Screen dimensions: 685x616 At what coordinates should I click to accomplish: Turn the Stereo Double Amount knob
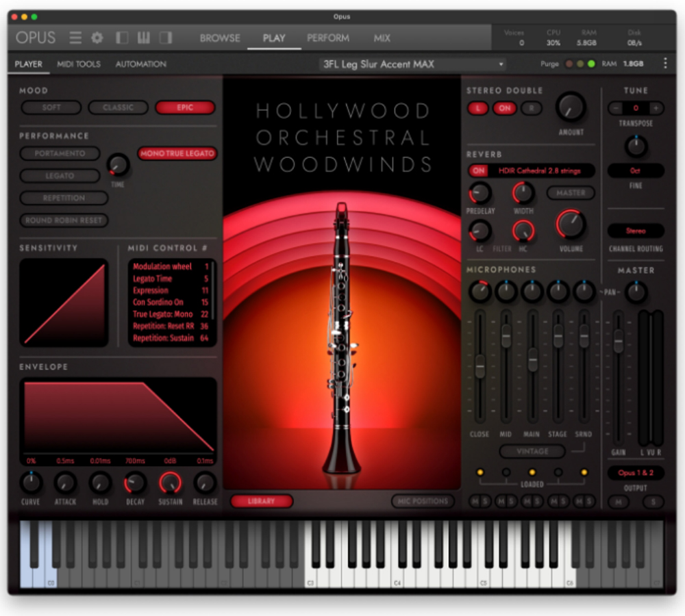(x=571, y=107)
